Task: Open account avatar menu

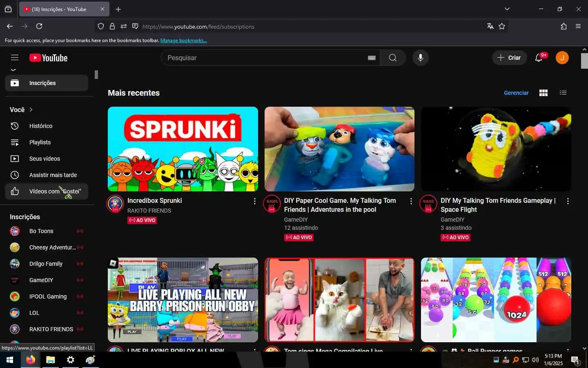Action: tap(562, 58)
